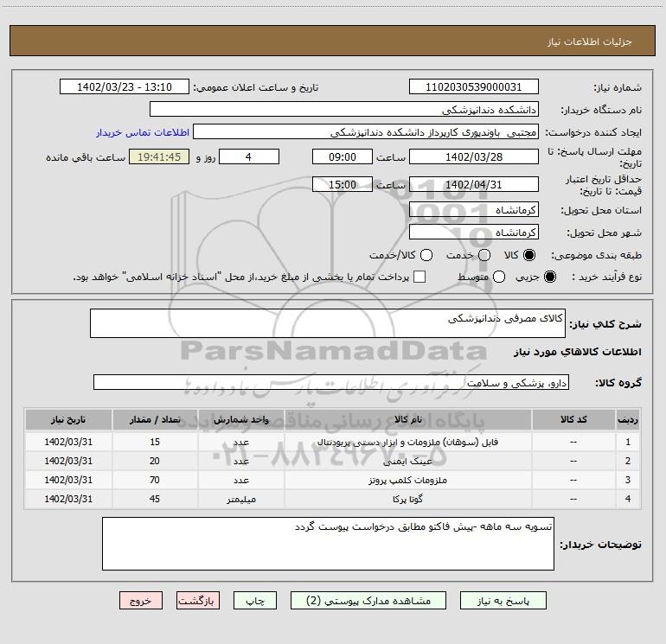Click the item name فایل (سوهان) ملزومات
666x644 pixels.
coord(407,443)
